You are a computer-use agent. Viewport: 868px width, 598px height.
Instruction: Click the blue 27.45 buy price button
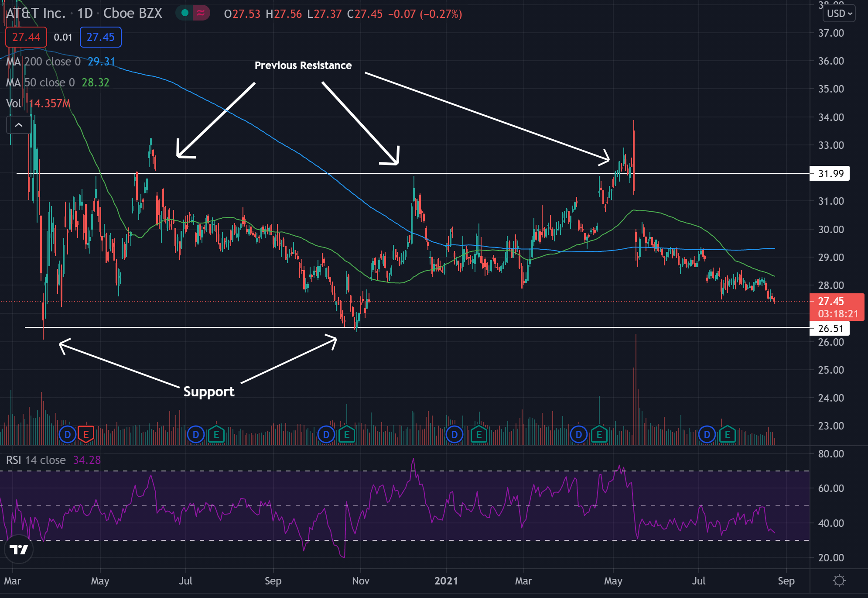pos(101,37)
